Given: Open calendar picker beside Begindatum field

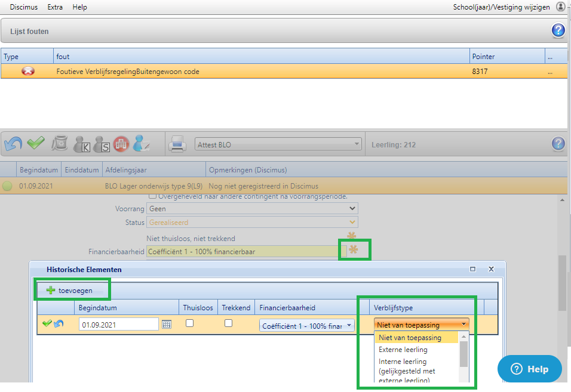Looking at the screenshot, I should [167, 324].
